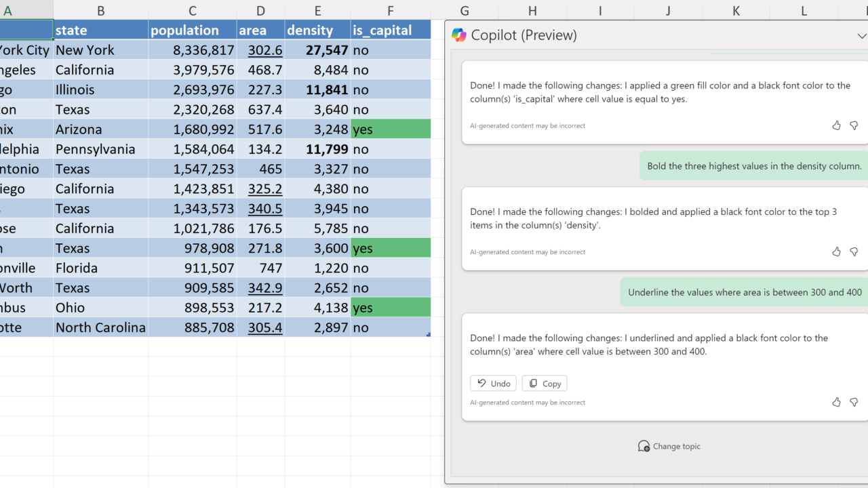This screenshot has width=868, height=488.
Task: Select column D header
Action: point(260,10)
